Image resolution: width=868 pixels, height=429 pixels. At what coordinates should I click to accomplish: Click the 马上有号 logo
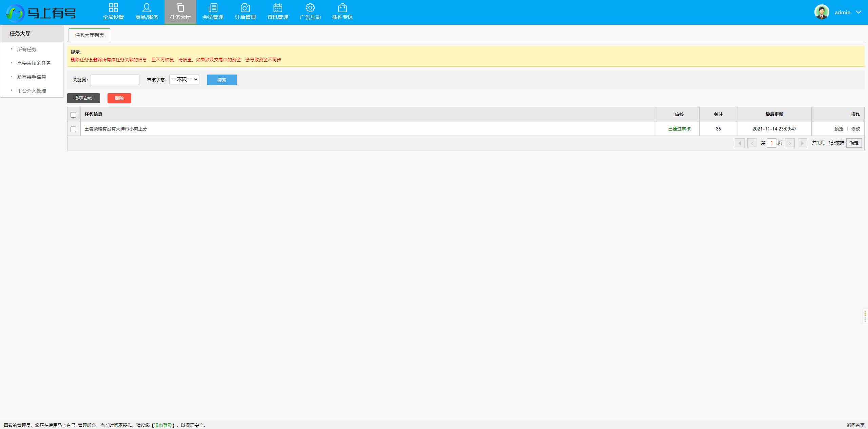pos(41,13)
